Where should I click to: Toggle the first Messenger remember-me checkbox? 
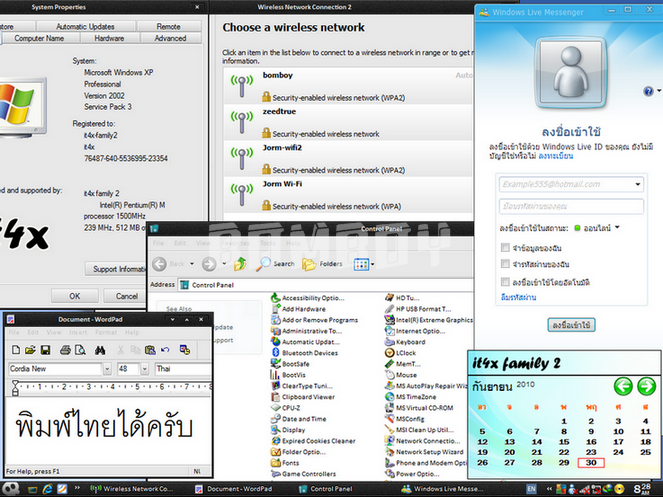(x=505, y=247)
